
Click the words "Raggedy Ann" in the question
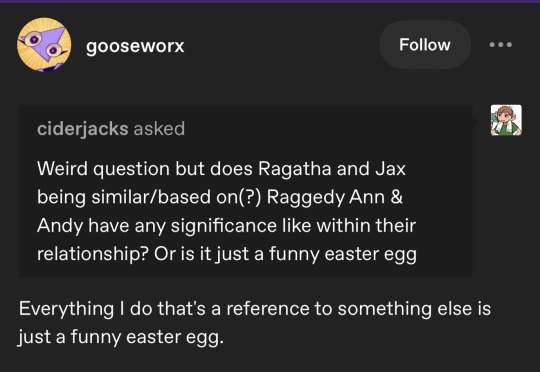click(325, 198)
